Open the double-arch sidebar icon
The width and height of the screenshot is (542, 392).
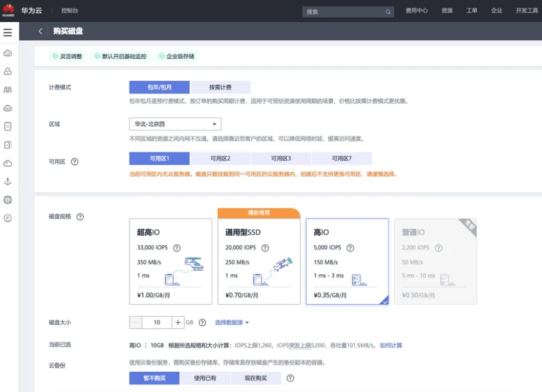(x=8, y=90)
